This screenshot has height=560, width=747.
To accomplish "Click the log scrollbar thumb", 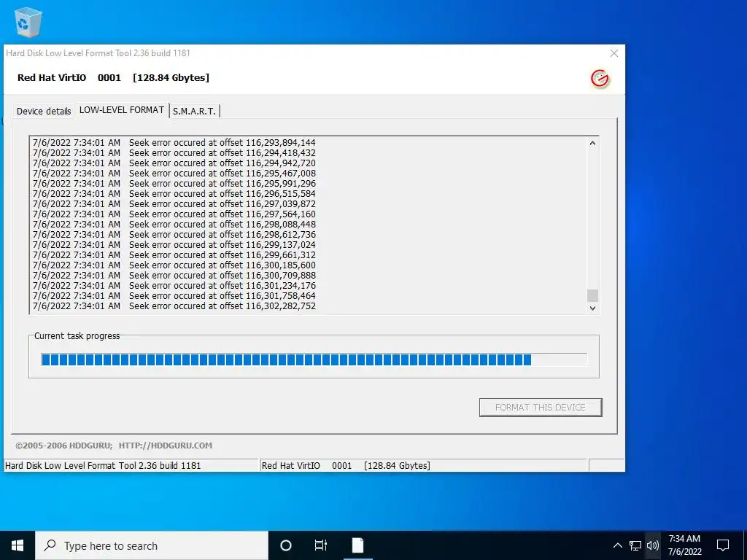I will click(x=592, y=295).
